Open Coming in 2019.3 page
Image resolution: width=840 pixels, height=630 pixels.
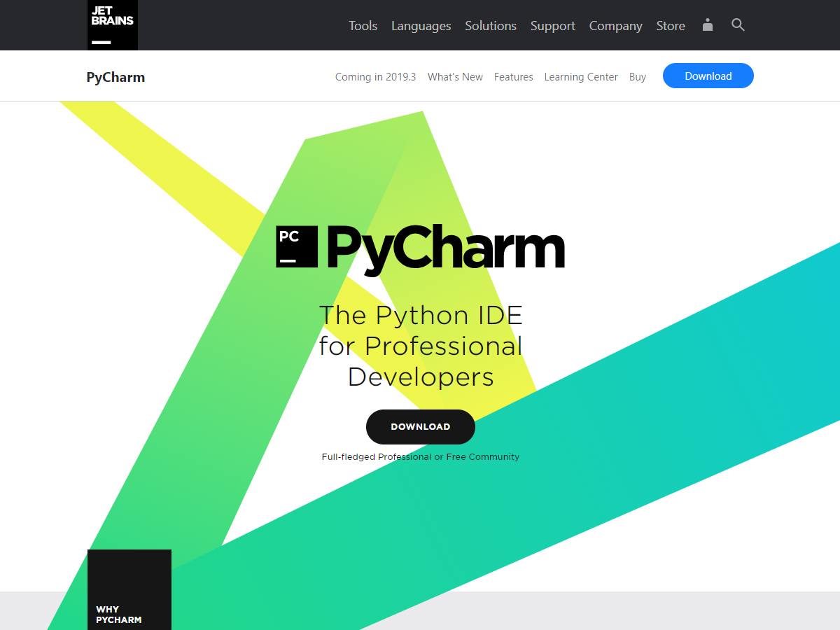375,77
